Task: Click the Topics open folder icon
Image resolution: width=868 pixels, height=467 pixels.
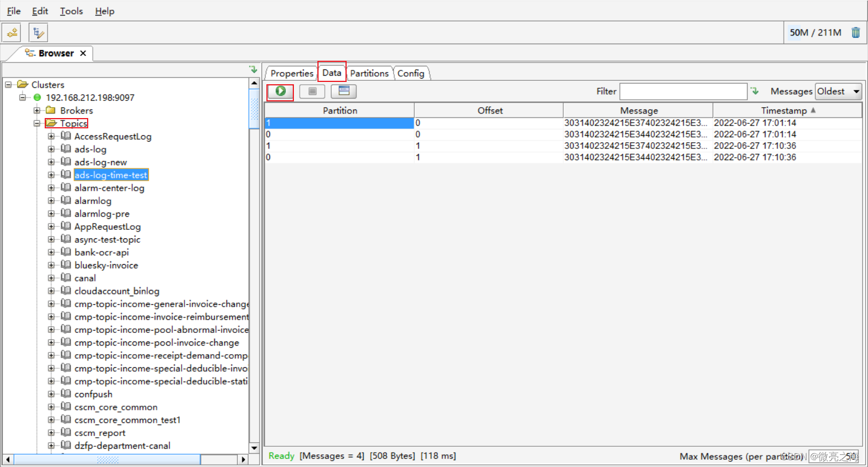Action: point(52,123)
